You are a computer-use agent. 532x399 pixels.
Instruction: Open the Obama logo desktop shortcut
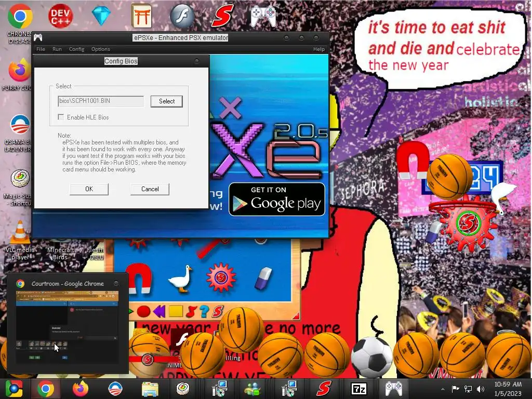pyautogui.click(x=19, y=133)
